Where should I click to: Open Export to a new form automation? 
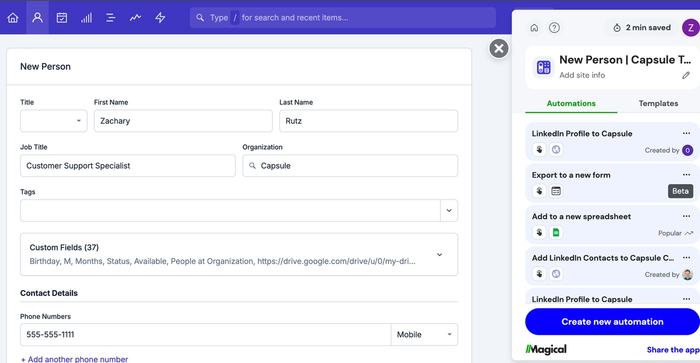click(612, 184)
